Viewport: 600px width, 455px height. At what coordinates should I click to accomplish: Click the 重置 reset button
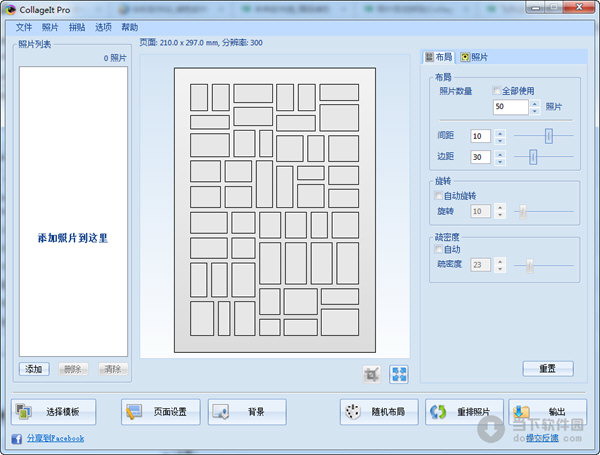tap(548, 369)
